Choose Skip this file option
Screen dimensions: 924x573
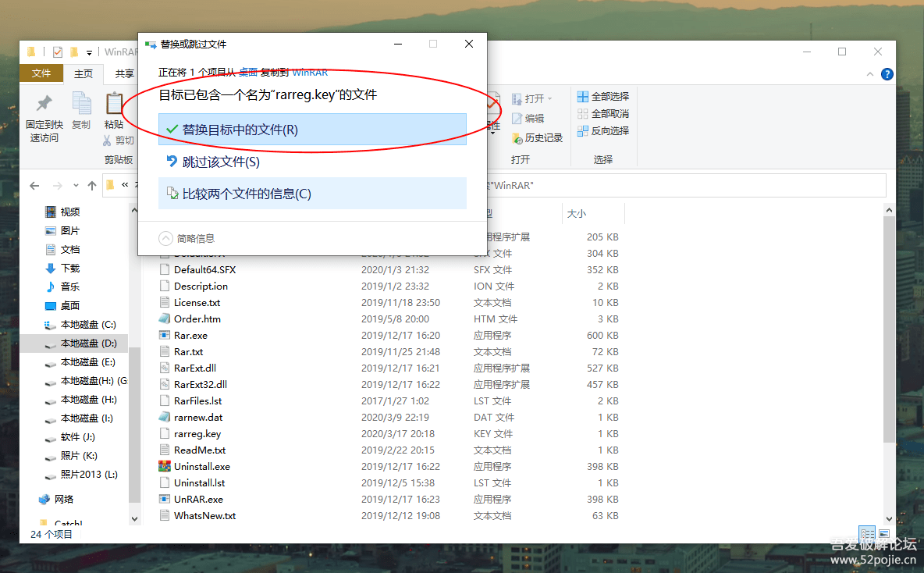[x=312, y=162]
